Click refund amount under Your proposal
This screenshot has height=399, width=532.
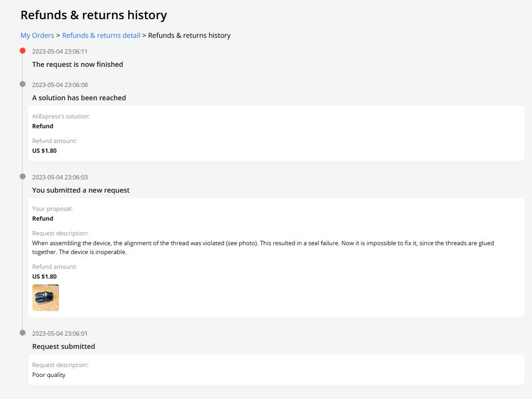44,277
